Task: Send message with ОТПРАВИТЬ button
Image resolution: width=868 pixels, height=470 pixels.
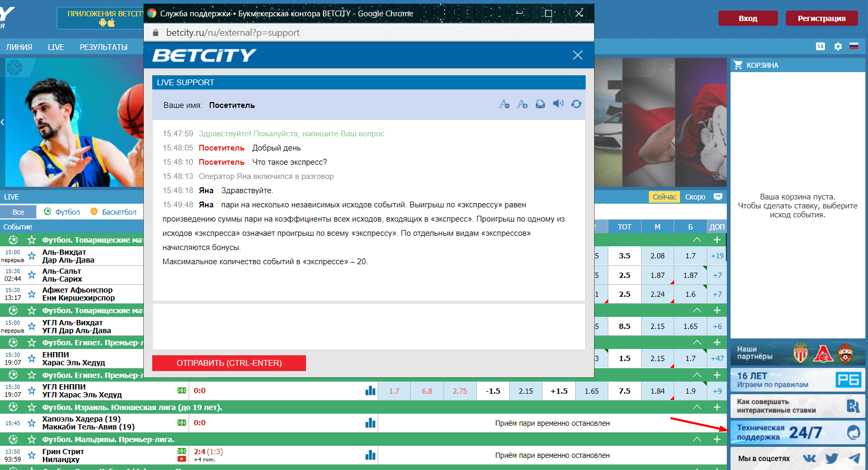Action: pos(229,363)
